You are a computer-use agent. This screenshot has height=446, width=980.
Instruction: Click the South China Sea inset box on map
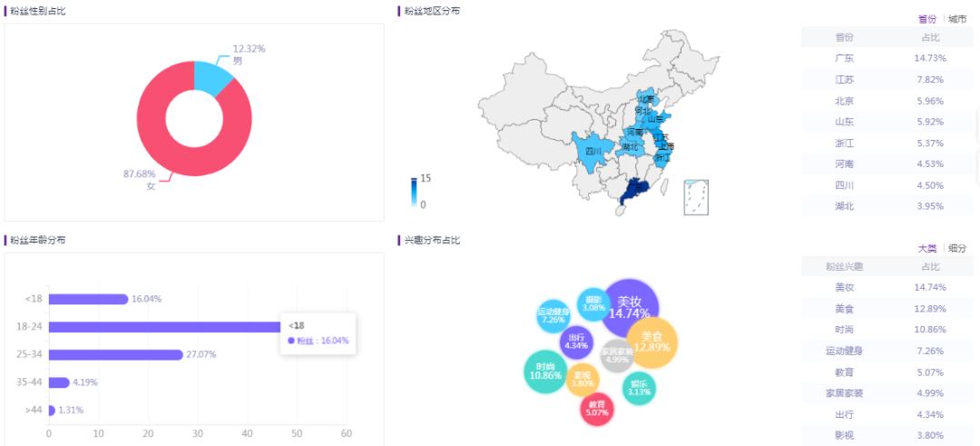click(x=696, y=197)
